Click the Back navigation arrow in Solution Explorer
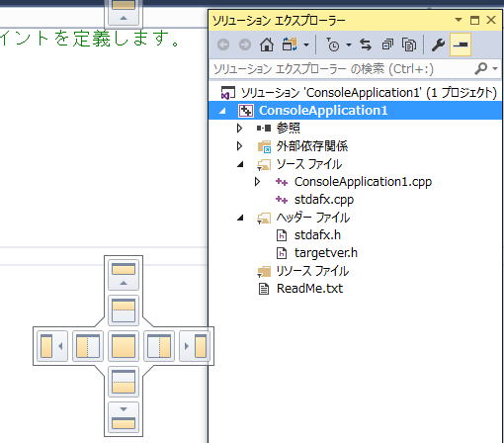504x443 pixels. point(223,44)
